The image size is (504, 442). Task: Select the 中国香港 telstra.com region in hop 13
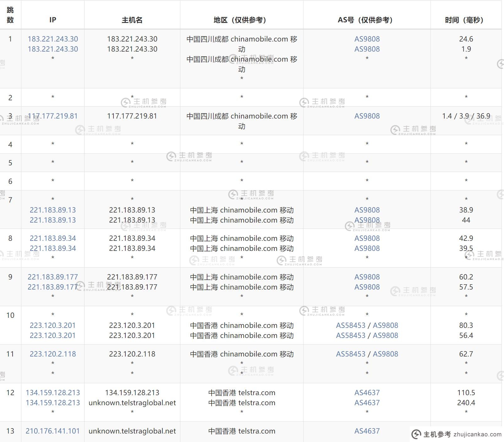pyautogui.click(x=242, y=431)
